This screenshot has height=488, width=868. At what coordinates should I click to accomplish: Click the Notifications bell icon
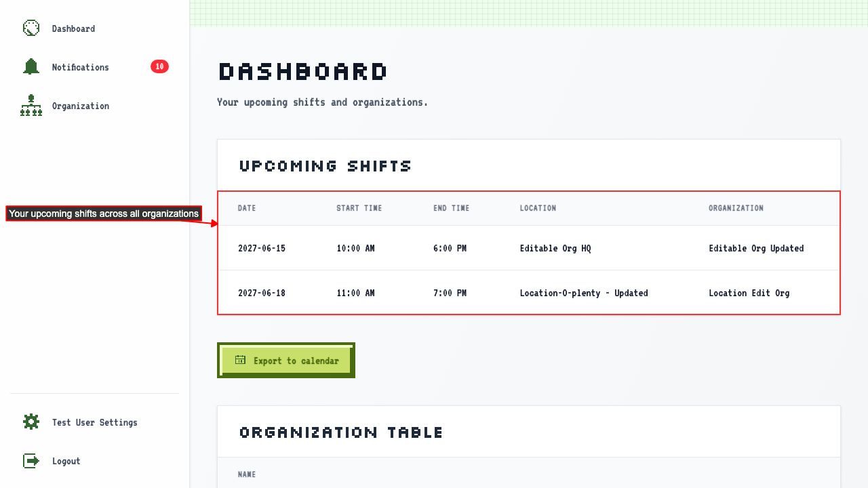31,67
